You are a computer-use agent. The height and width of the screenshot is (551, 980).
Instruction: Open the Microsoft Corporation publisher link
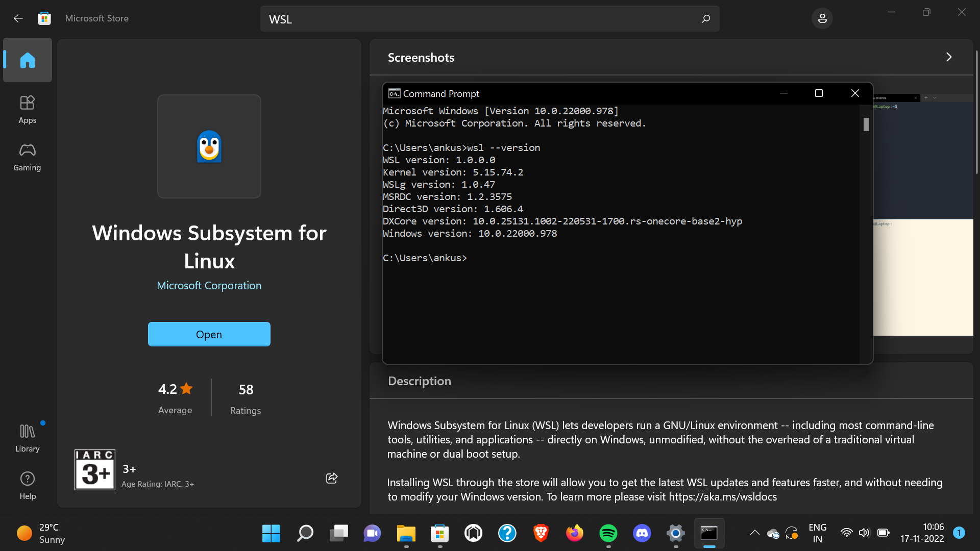(209, 286)
